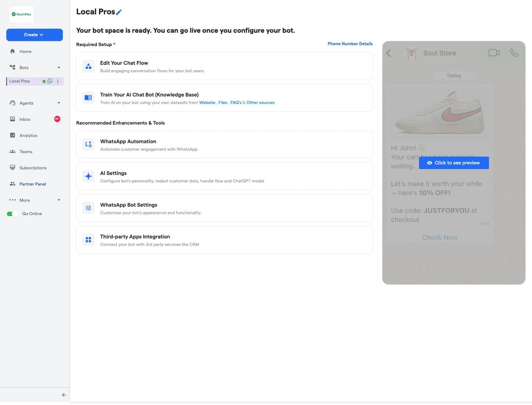Click the Click to see preview button
This screenshot has height=405, width=532.
pos(453,163)
